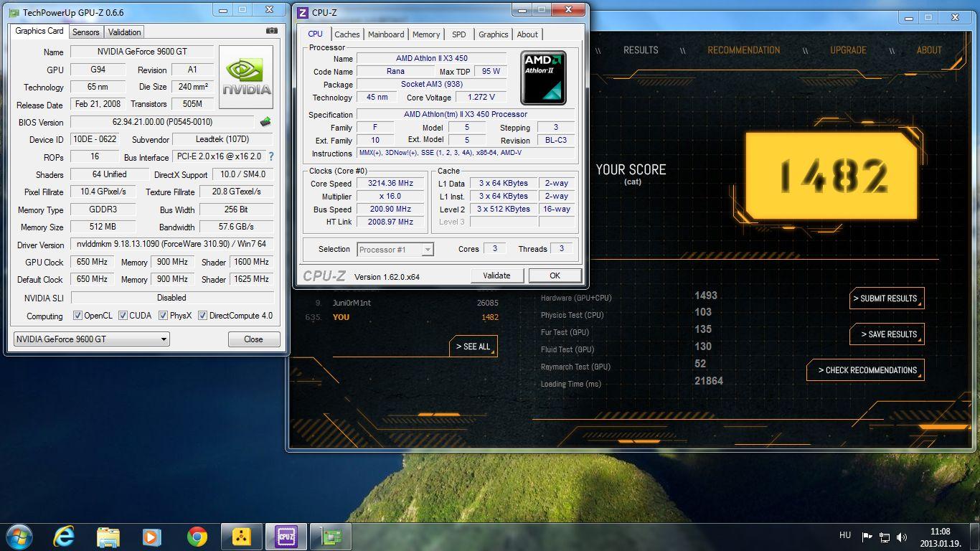
Task: Click the CPU-Z Specification field
Action: 466,115
